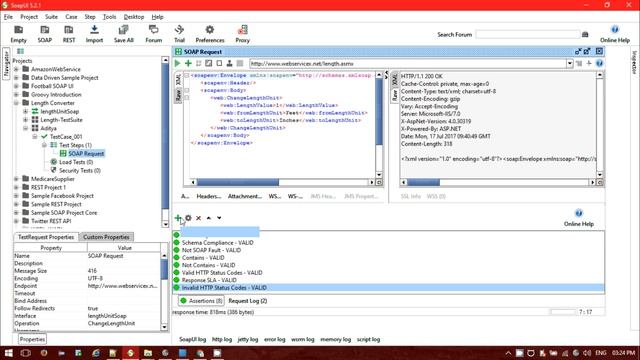Collapse the Length Converter project
The width and height of the screenshot is (640, 360).
(16, 103)
